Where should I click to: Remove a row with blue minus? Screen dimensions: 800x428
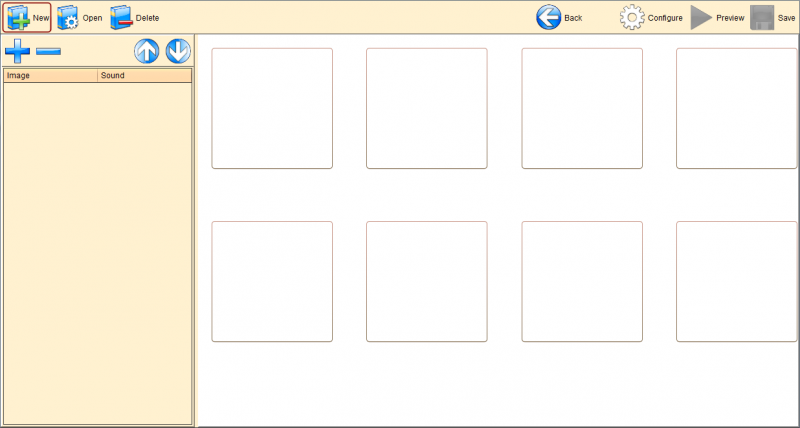click(48, 51)
